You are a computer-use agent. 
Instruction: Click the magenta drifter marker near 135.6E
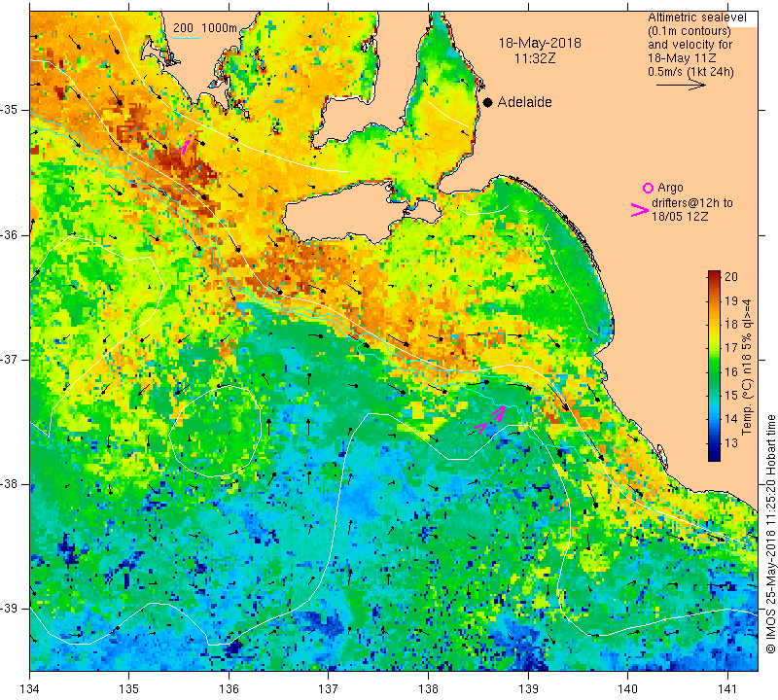(185, 146)
